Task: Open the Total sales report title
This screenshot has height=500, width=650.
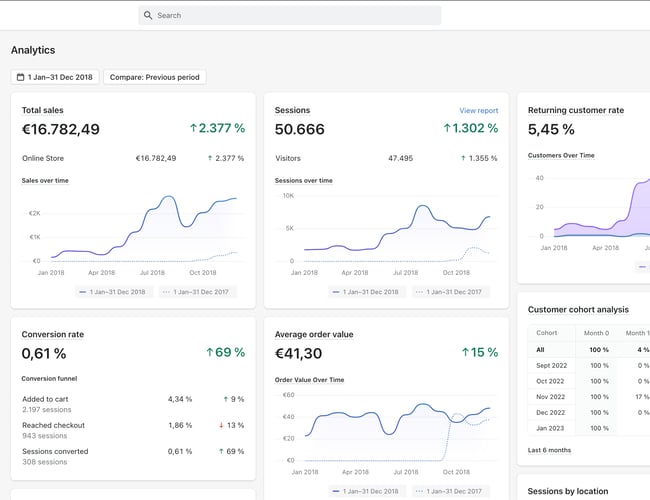Action: [x=43, y=110]
